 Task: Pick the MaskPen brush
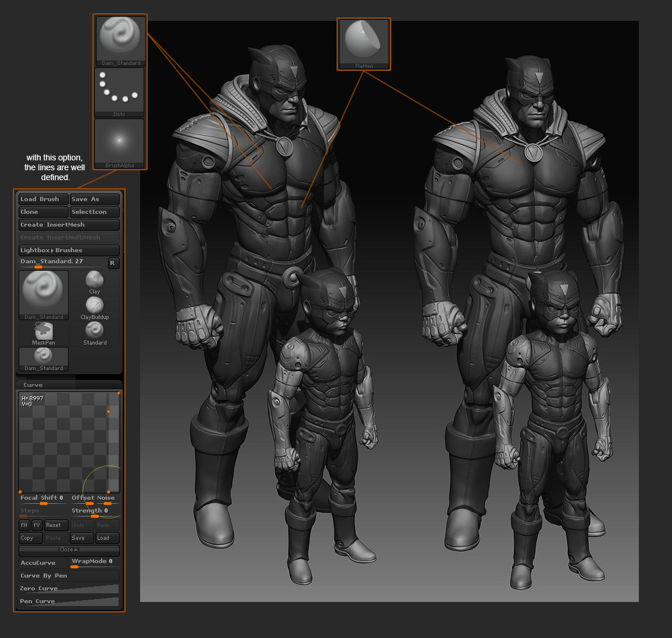(x=43, y=334)
